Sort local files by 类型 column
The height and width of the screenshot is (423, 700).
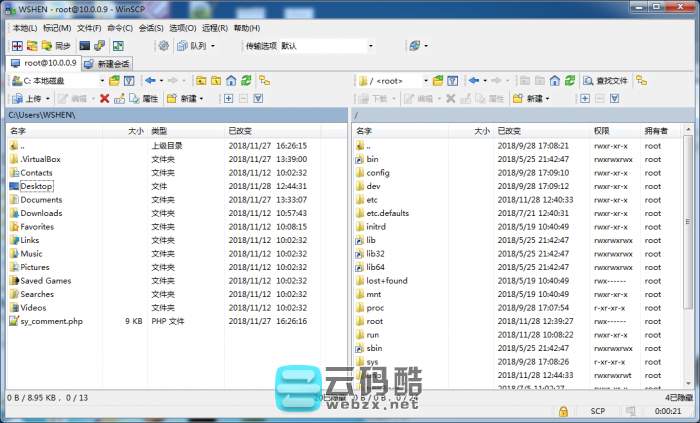pos(186,131)
